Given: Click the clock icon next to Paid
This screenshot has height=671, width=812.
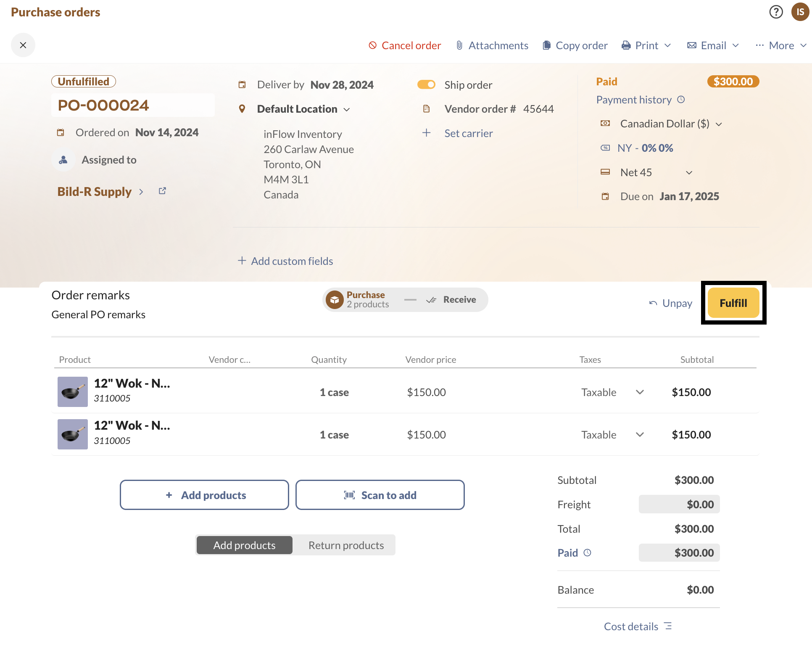Looking at the screenshot, I should (x=588, y=552).
